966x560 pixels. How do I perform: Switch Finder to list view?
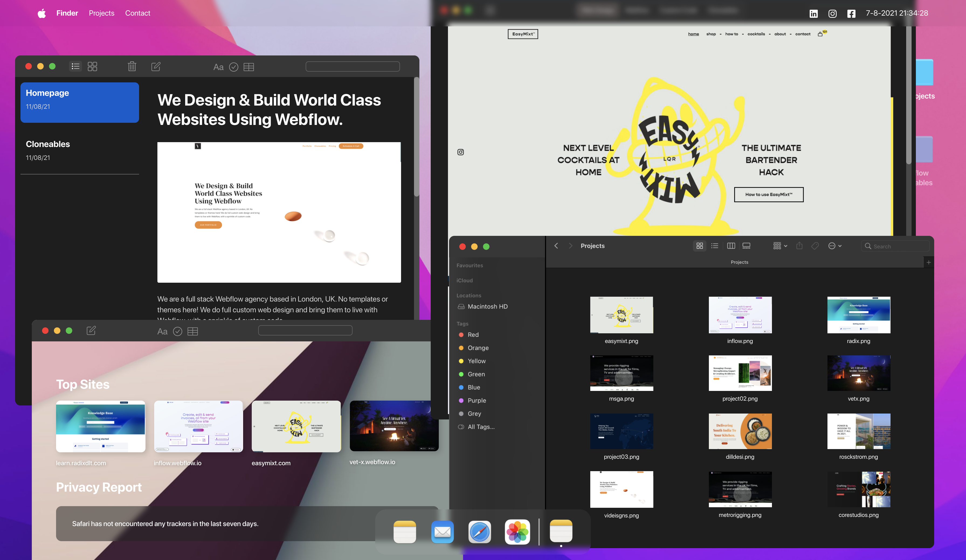(x=715, y=246)
